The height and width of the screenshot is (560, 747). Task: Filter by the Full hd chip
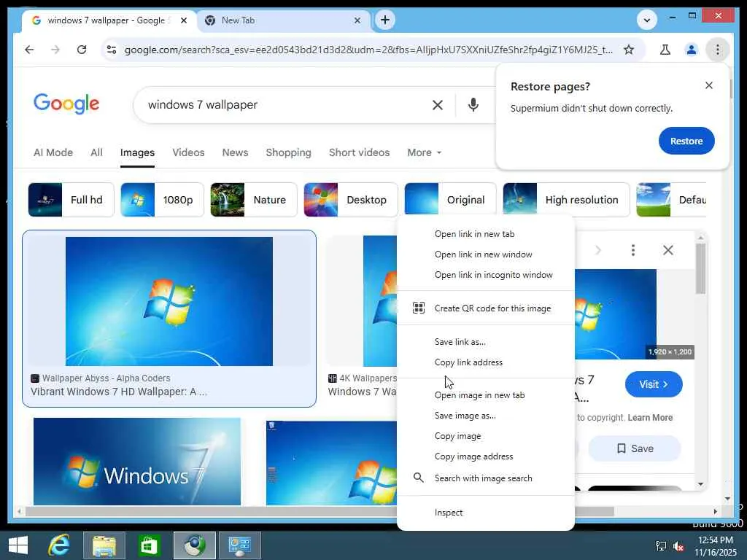click(71, 200)
